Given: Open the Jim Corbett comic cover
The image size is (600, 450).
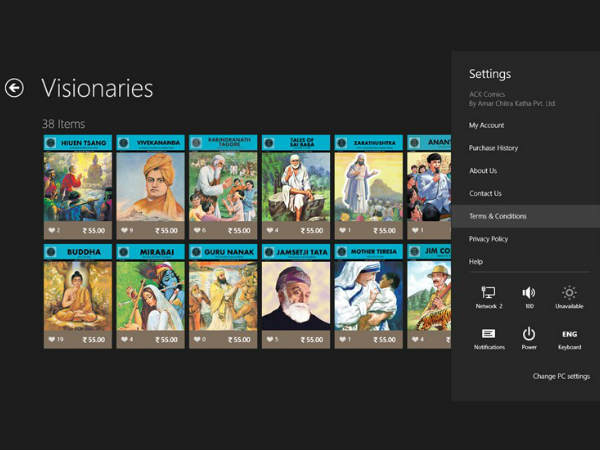Looking at the screenshot, I should click(x=429, y=296).
